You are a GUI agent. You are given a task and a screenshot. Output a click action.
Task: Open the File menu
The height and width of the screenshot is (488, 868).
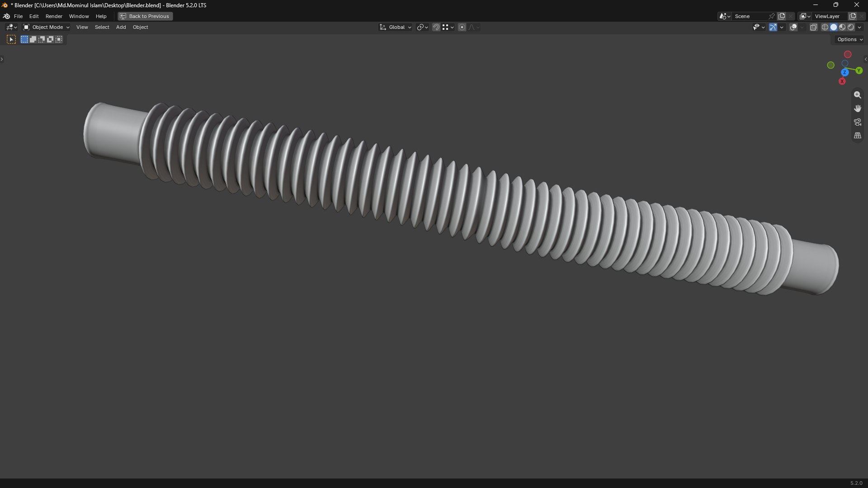click(18, 16)
